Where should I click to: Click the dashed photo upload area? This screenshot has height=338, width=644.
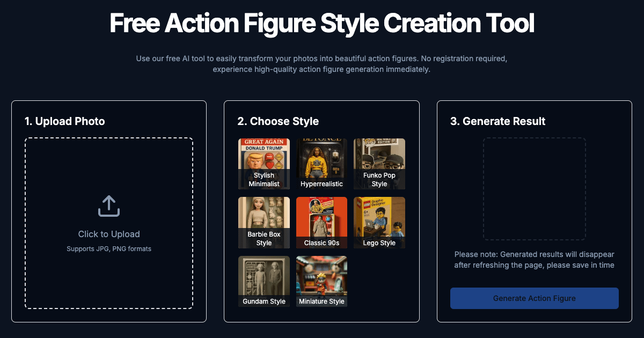click(x=109, y=223)
